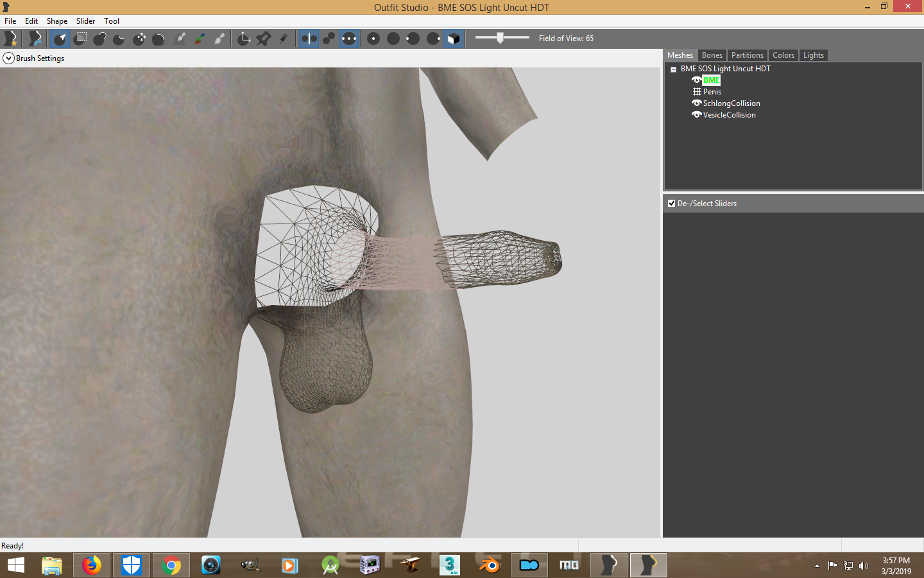Open the Partitions tab
This screenshot has height=578, width=924.
748,55
